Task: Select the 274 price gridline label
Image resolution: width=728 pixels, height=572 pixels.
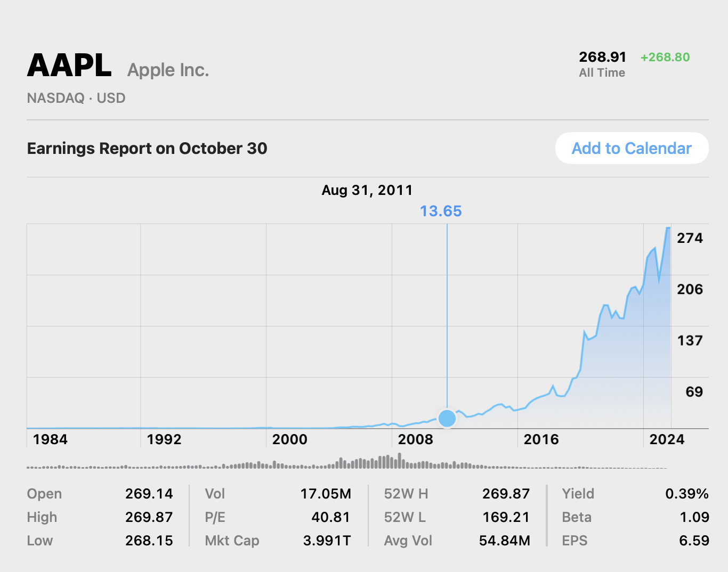Action: pyautogui.click(x=691, y=238)
